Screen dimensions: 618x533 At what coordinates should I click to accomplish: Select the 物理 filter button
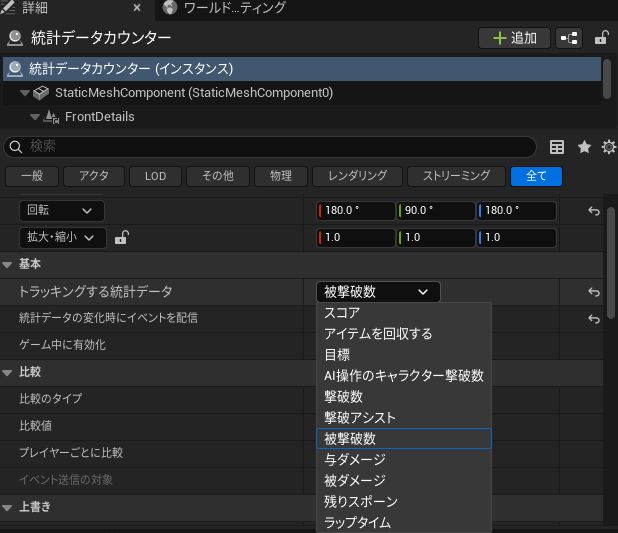tap(281, 176)
